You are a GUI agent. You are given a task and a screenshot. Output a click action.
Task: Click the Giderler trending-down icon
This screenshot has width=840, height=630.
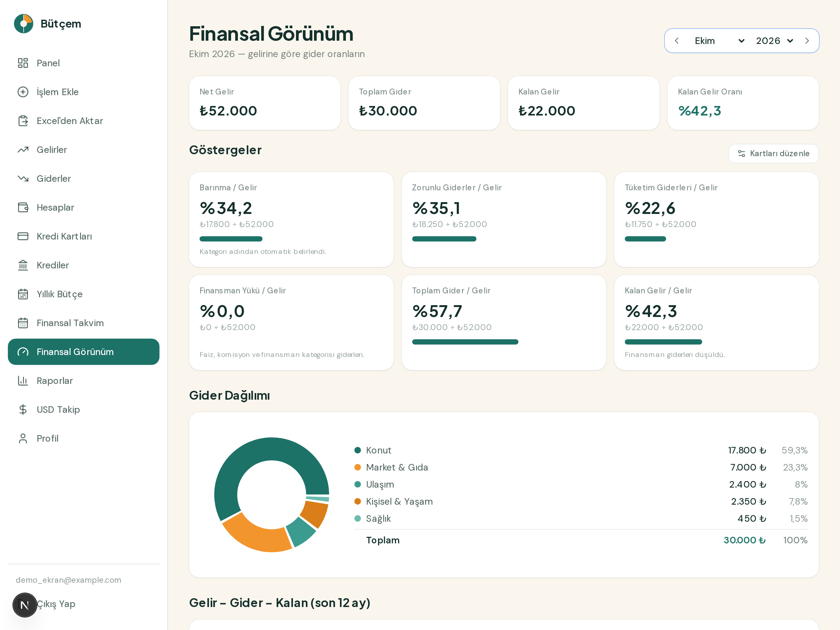point(23,178)
